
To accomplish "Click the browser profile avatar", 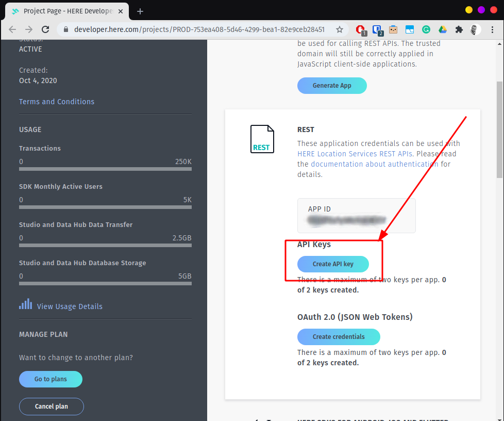I will pyautogui.click(x=475, y=29).
